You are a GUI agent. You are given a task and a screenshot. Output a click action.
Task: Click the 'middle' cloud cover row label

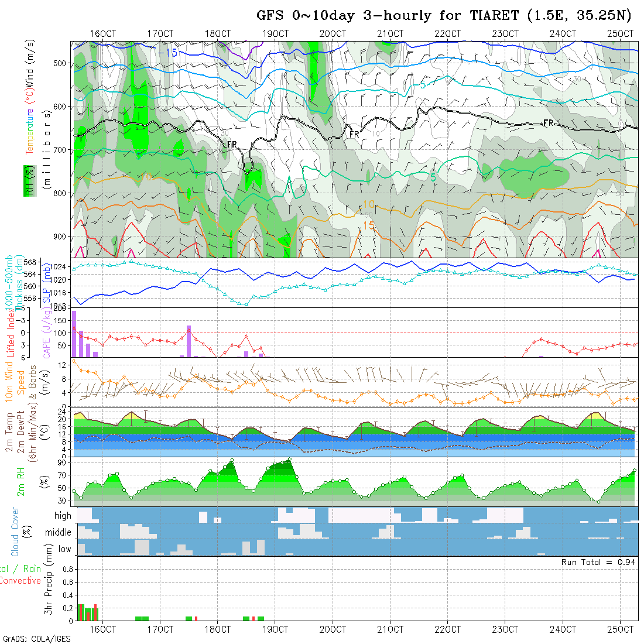click(59, 533)
